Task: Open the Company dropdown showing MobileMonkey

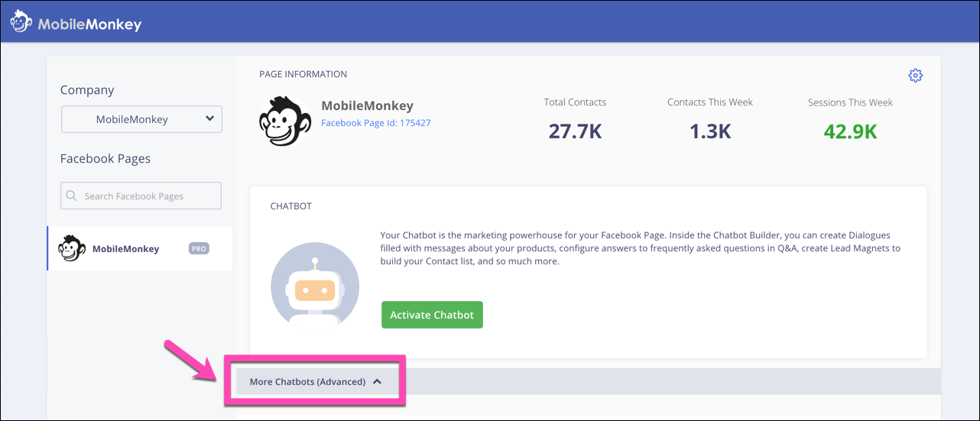Action: tap(141, 119)
